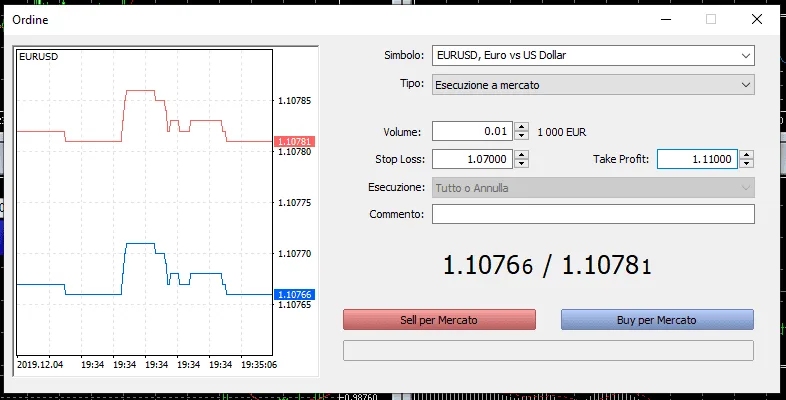This screenshot has height=400, width=786.
Task: Click the Commento text field
Action: click(x=593, y=214)
